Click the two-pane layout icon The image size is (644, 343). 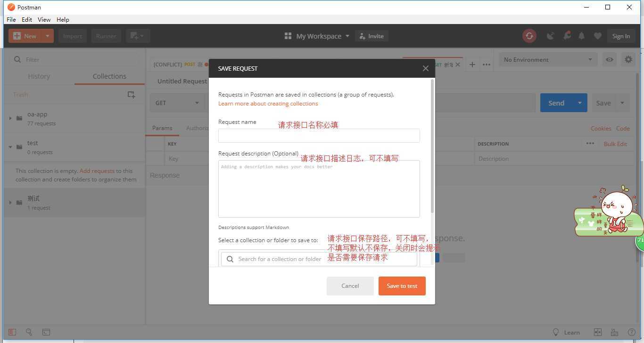click(598, 332)
